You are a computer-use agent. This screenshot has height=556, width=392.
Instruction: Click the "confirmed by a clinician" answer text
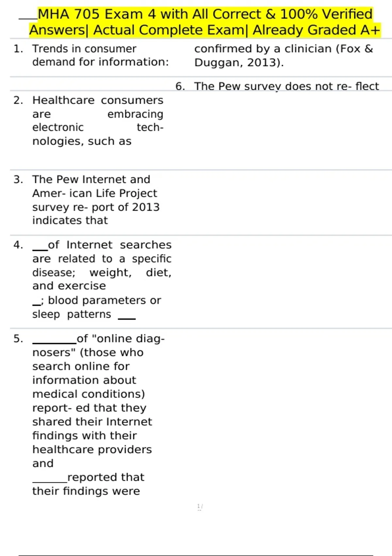coord(283,49)
